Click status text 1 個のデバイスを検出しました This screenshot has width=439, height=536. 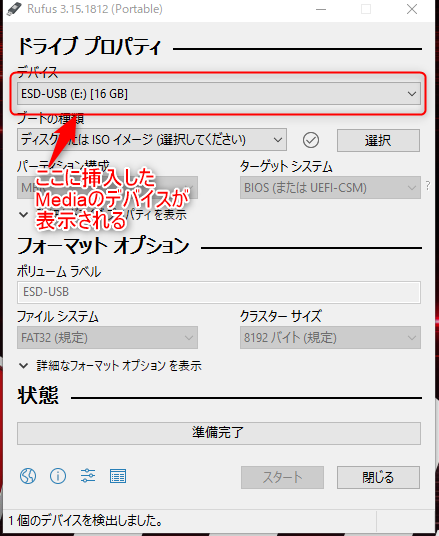click(x=85, y=521)
